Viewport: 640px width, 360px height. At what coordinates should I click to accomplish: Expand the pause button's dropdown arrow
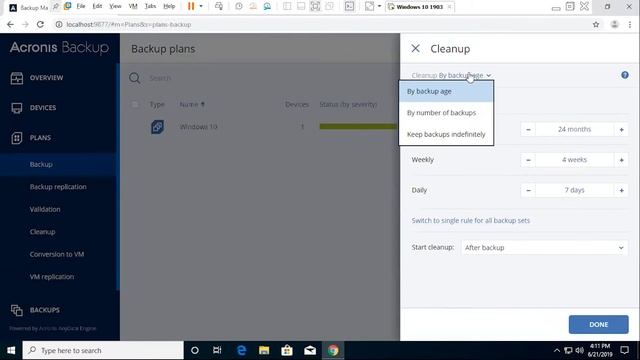(201, 7)
